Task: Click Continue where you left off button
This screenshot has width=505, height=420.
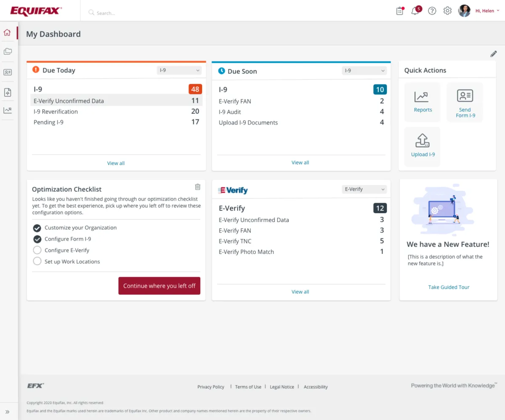Action: [x=159, y=286]
